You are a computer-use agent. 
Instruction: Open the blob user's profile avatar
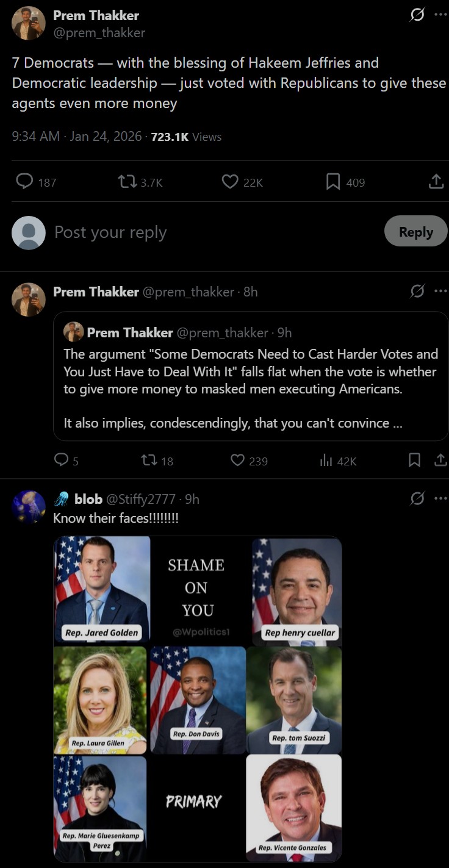(29, 507)
